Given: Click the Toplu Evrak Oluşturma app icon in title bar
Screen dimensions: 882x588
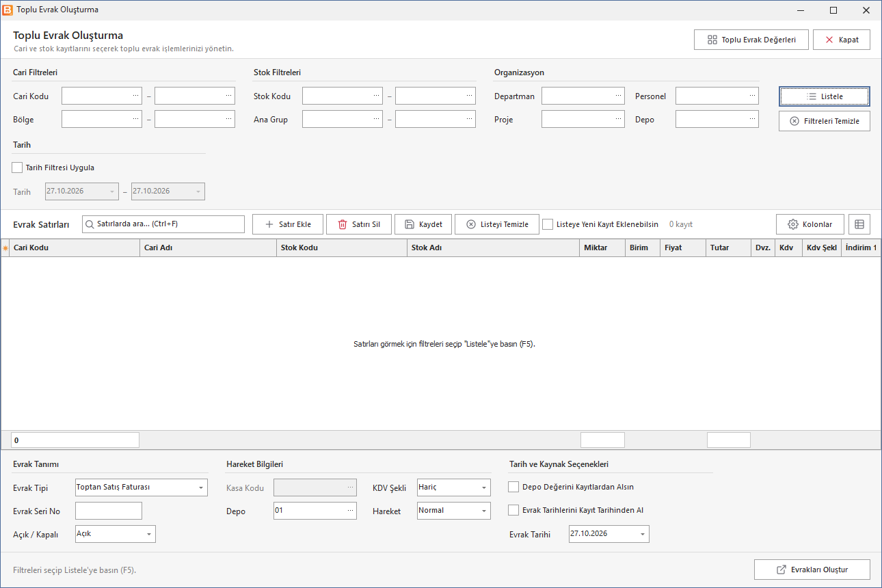Looking at the screenshot, I should point(8,10).
